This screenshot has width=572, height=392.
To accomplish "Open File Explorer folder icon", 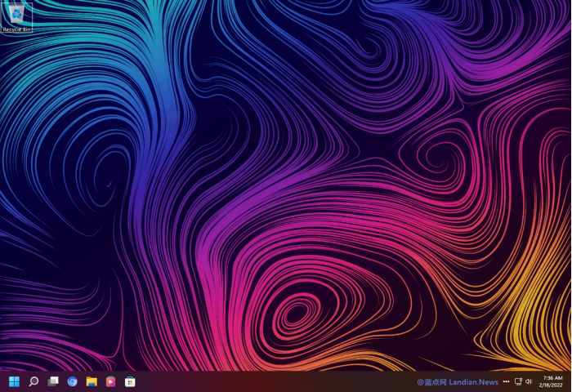I will click(x=92, y=381).
